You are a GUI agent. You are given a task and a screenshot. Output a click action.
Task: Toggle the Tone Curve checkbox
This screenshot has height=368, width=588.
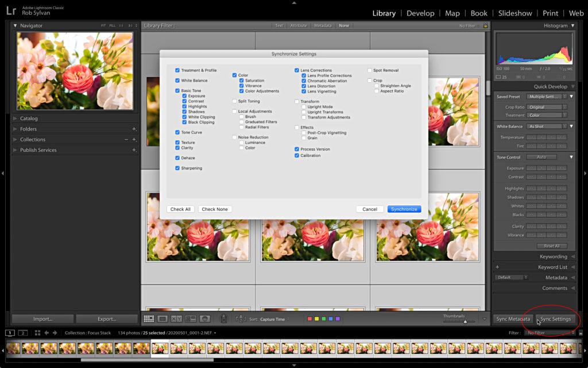tap(177, 132)
